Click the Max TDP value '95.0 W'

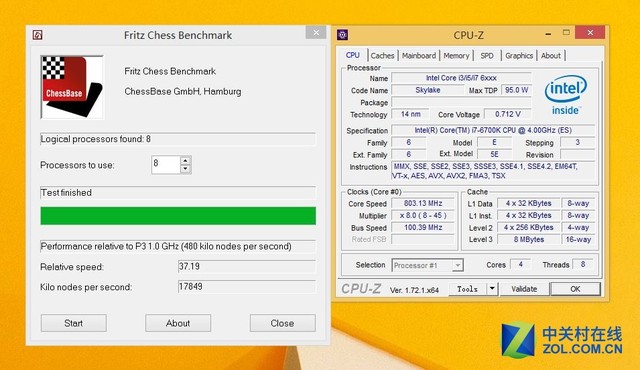click(517, 90)
